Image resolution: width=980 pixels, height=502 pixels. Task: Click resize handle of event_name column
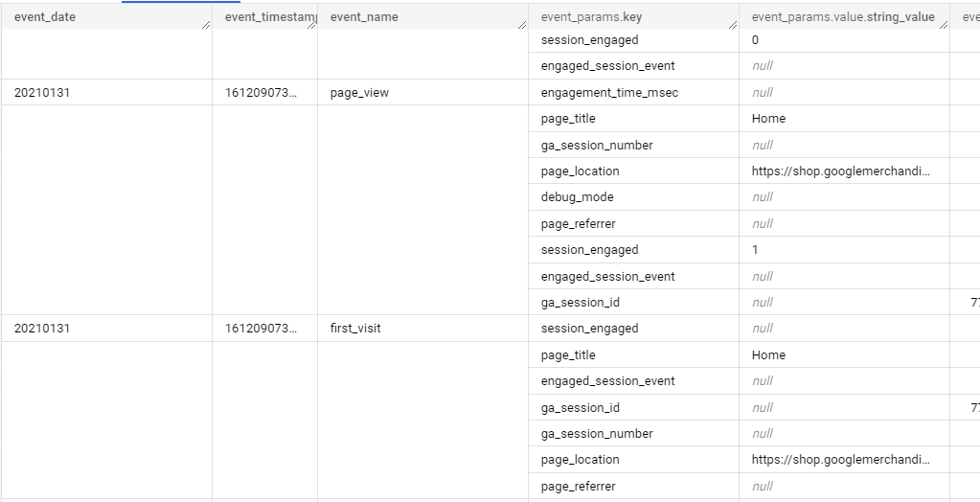521,24
